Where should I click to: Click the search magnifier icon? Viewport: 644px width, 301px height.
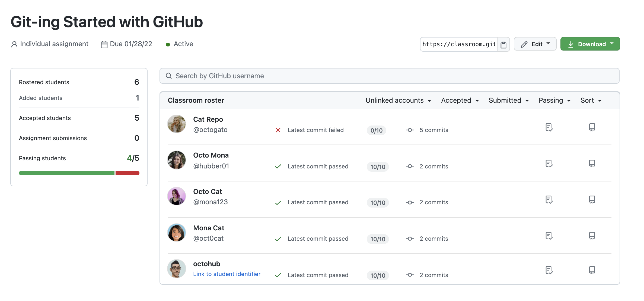[169, 76]
